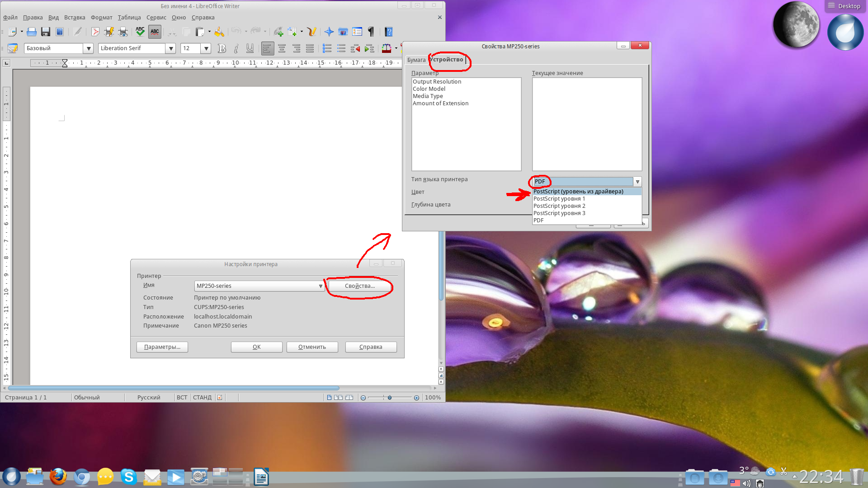Export directly as PDF icon
This screenshot has height=488, width=868.
95,32
